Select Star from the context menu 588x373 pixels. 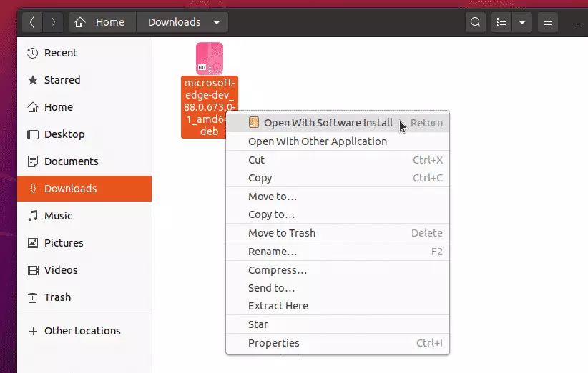[338, 324]
